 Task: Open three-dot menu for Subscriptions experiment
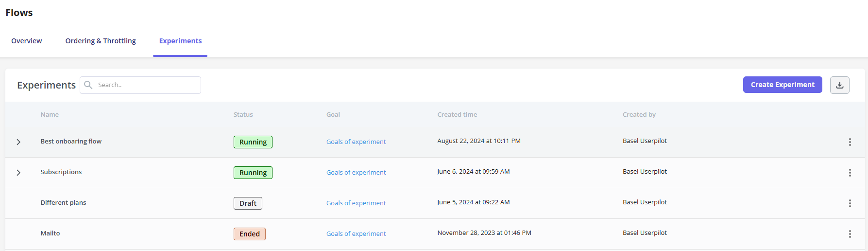pyautogui.click(x=850, y=173)
